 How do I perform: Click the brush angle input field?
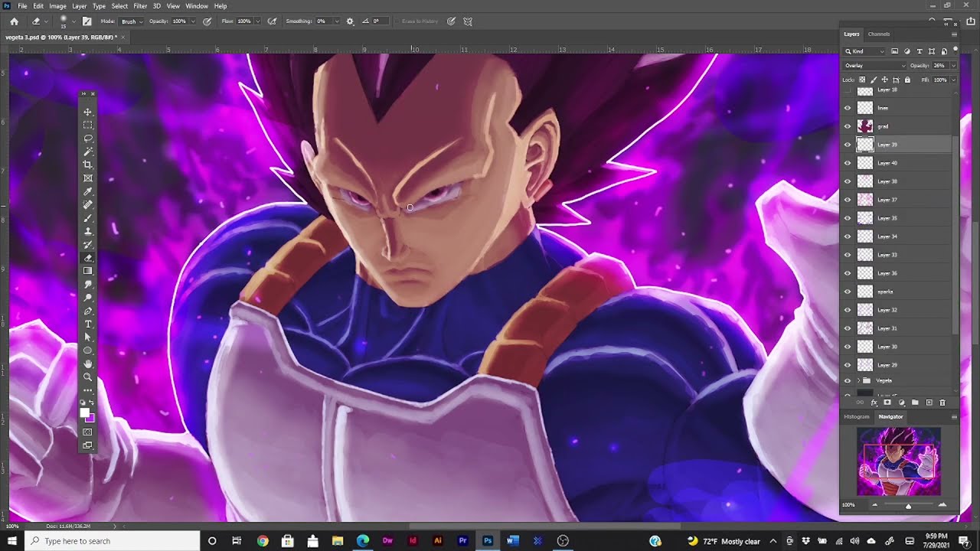click(x=381, y=21)
